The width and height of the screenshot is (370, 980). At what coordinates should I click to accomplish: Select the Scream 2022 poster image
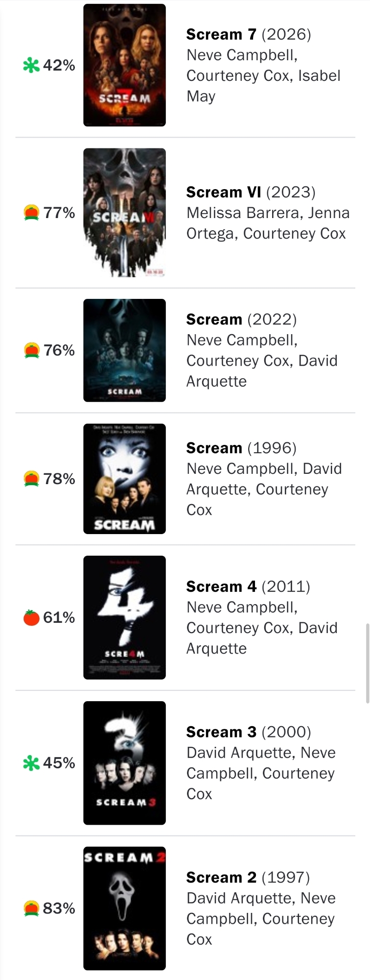point(124,350)
